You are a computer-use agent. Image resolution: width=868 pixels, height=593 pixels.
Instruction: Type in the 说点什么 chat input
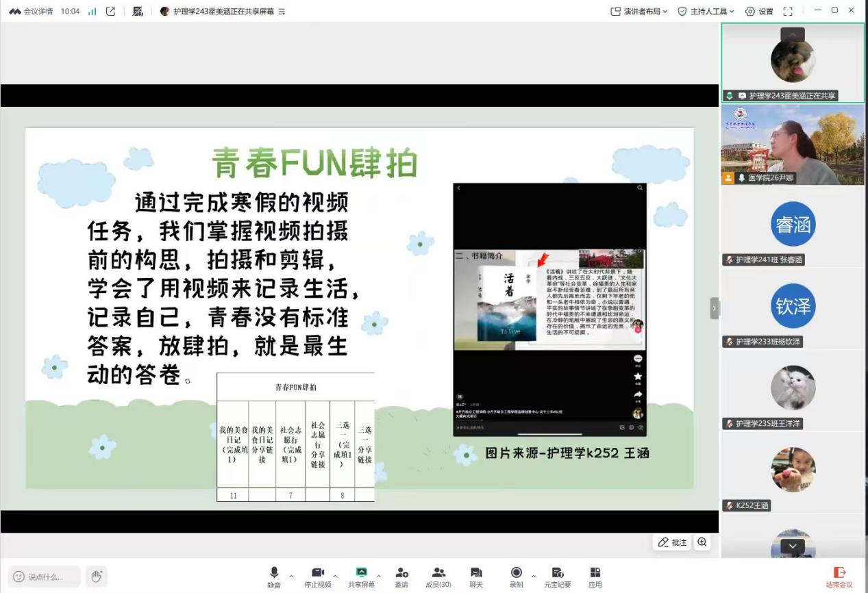click(45, 577)
